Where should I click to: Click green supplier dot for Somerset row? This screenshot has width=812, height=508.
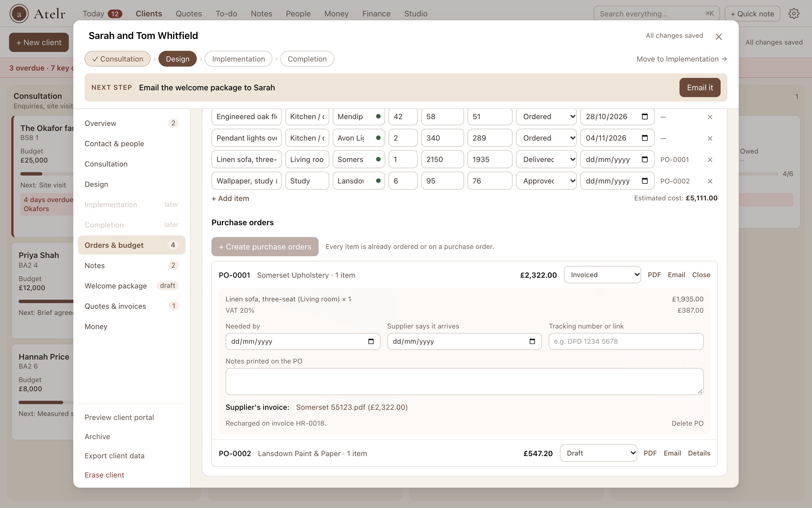378,159
